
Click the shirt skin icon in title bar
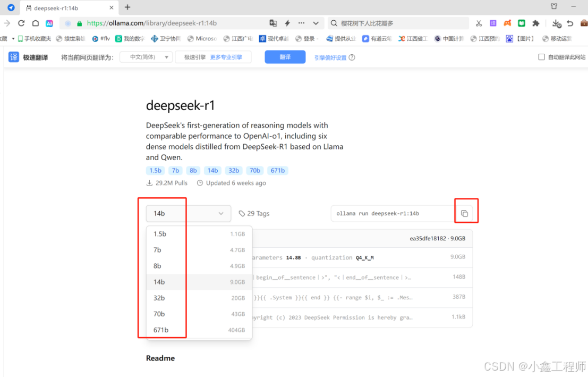(x=554, y=6)
